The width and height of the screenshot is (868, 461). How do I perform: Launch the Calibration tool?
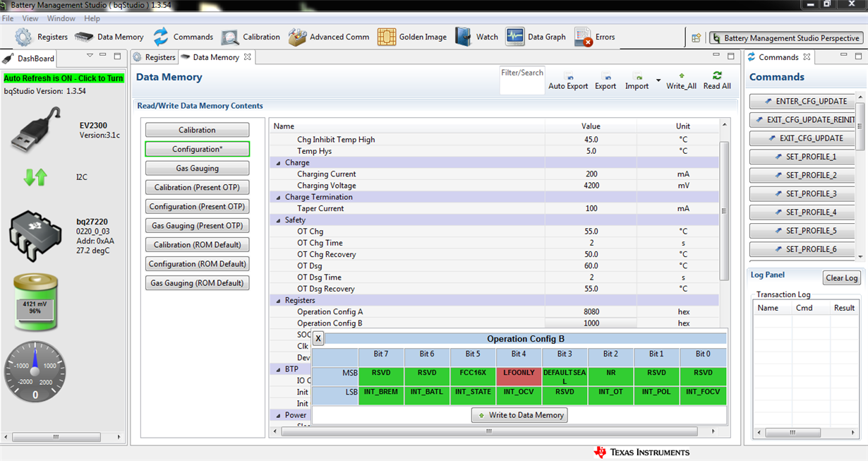251,37
